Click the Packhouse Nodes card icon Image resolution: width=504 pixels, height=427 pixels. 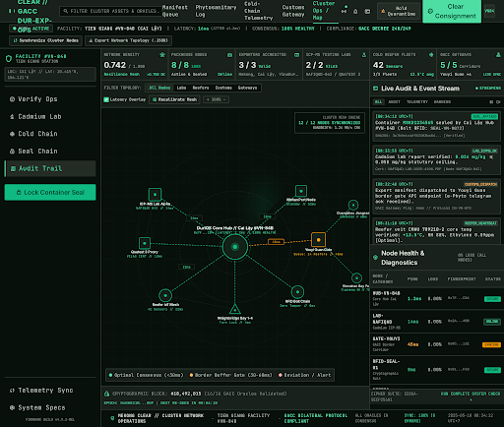pyautogui.click(x=229, y=55)
